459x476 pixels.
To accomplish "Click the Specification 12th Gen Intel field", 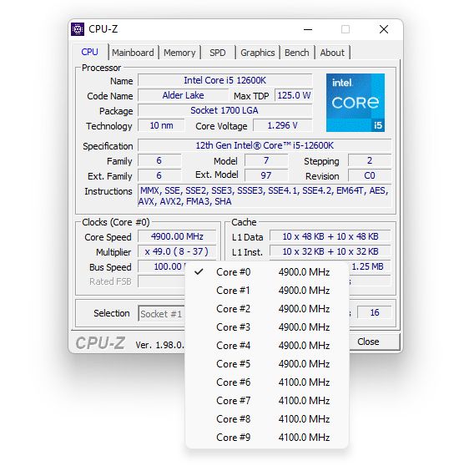I will [x=265, y=145].
